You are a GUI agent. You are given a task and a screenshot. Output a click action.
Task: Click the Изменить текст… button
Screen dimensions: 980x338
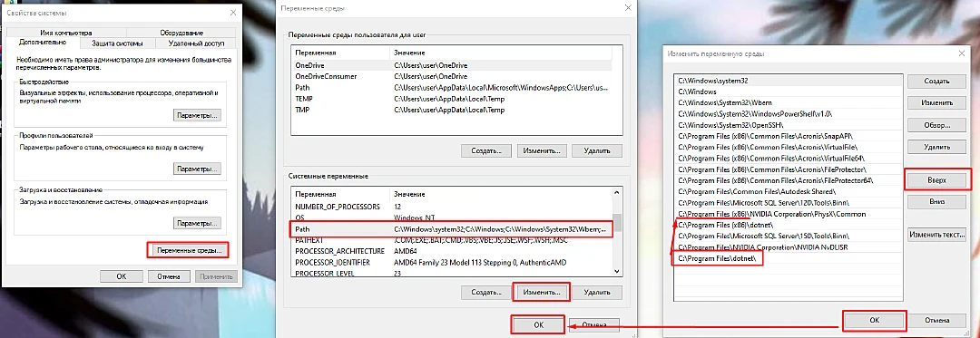click(936, 235)
